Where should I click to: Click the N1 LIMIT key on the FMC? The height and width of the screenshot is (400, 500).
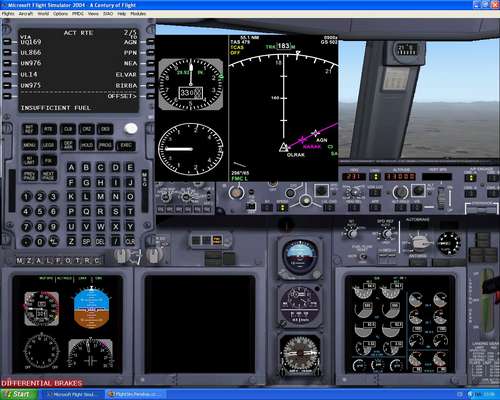coord(29,161)
